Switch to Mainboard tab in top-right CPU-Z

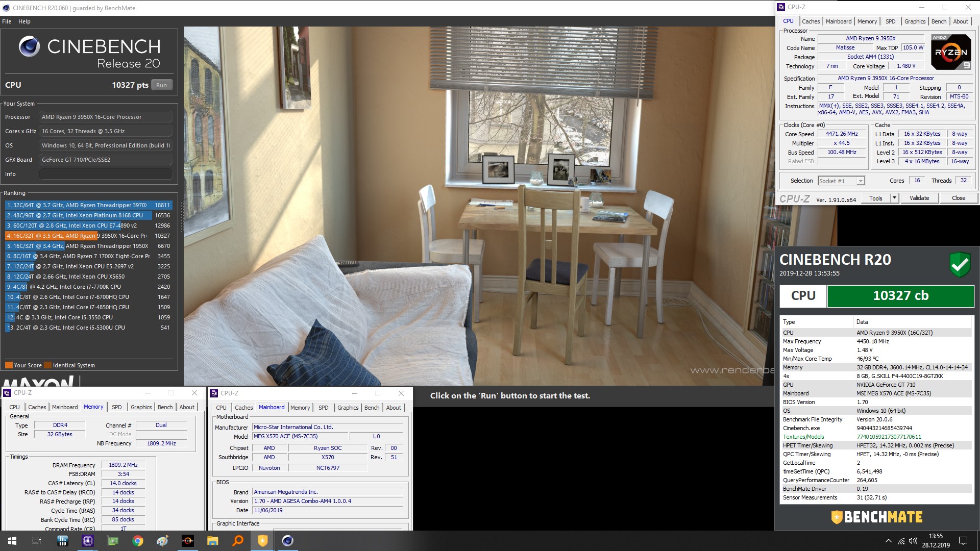(839, 21)
